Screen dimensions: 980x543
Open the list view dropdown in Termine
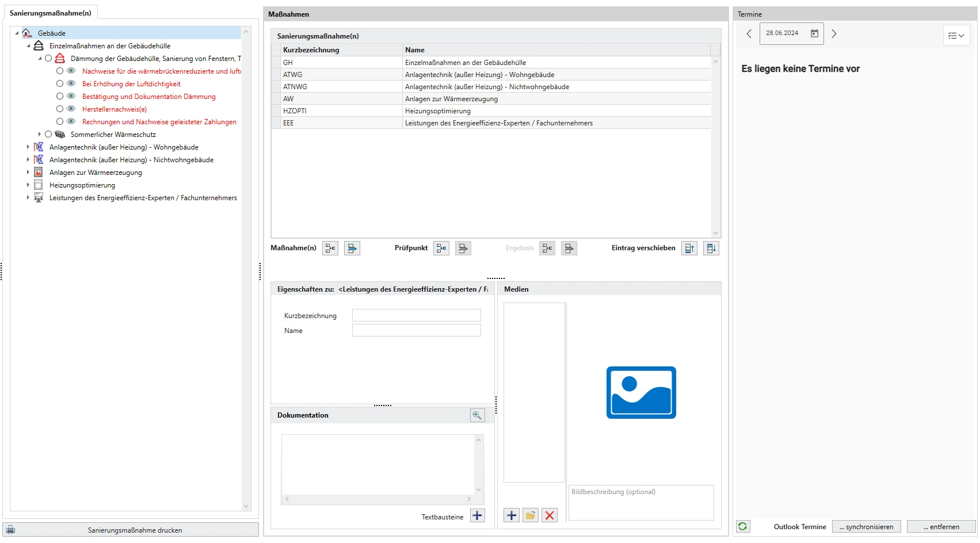pos(956,36)
